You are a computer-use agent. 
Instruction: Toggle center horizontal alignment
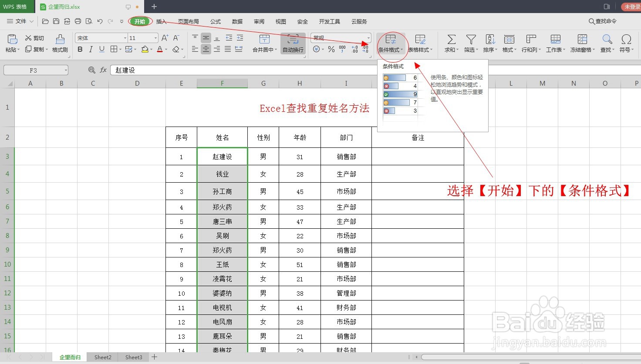pos(206,49)
